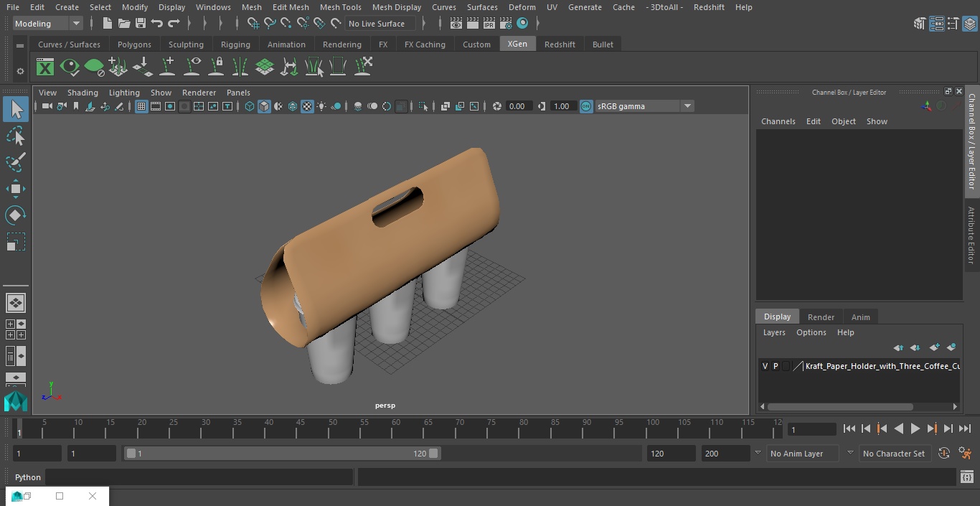Open XGen editor shelf icon
The width and height of the screenshot is (980, 506).
(x=45, y=67)
